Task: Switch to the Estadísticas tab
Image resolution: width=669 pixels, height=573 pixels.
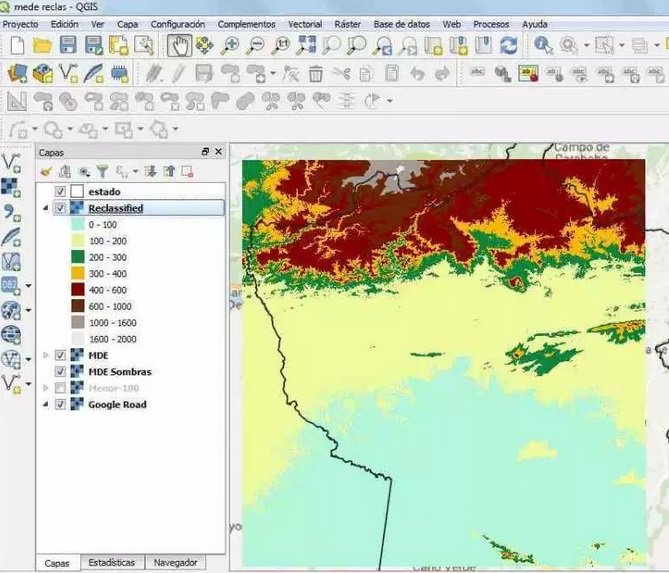Action: pyautogui.click(x=110, y=563)
